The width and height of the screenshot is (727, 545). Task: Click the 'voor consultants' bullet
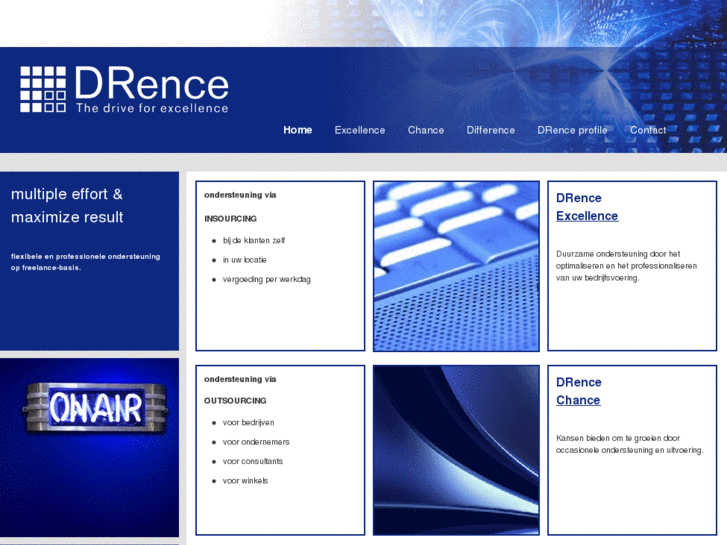tap(253, 462)
